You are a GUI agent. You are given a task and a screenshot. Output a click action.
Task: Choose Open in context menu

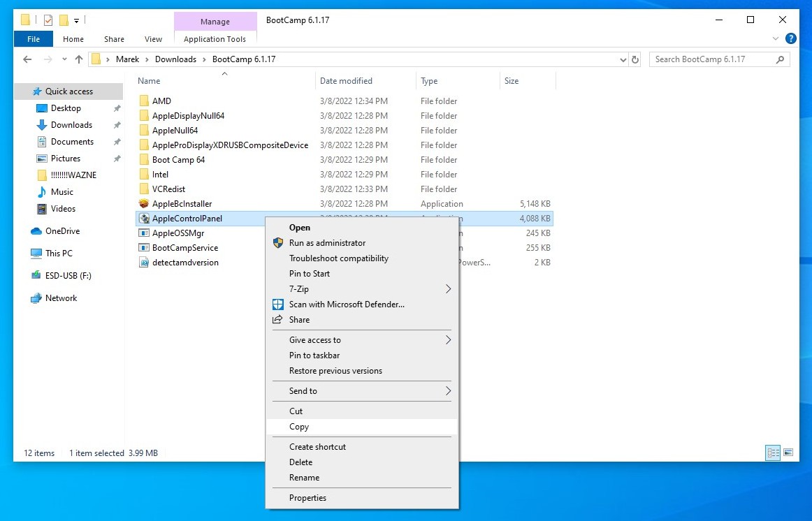362,228
